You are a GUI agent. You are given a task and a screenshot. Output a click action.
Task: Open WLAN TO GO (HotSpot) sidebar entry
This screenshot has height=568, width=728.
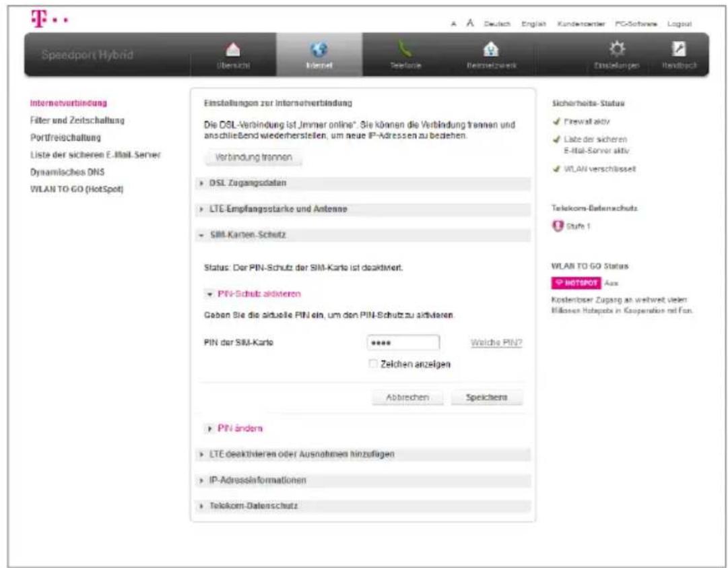[77, 189]
